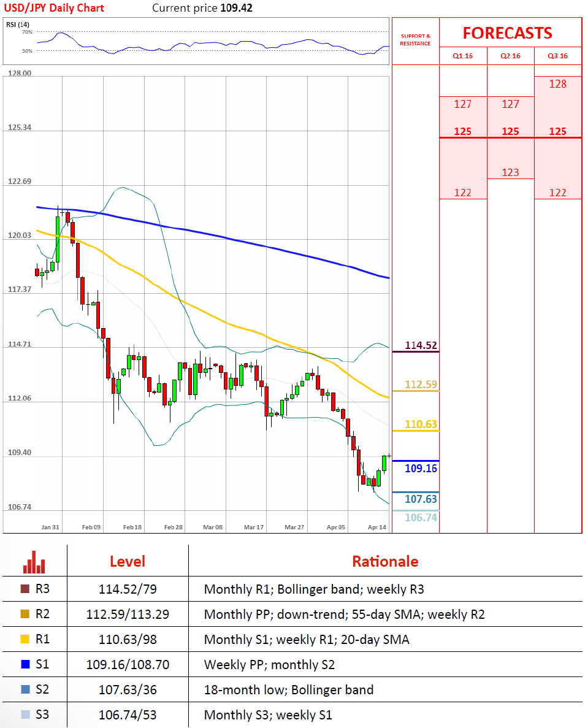Screen dimensions: 585x728
Task: Click the Jan 31 date axis label
Action: 50,527
